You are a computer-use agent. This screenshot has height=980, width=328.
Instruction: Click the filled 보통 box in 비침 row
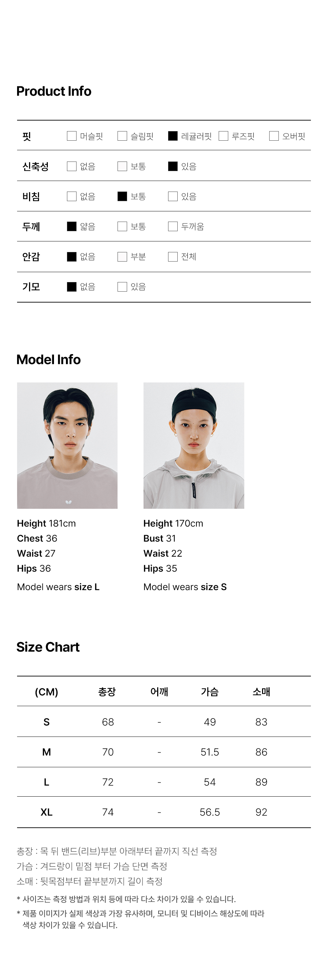point(122,196)
